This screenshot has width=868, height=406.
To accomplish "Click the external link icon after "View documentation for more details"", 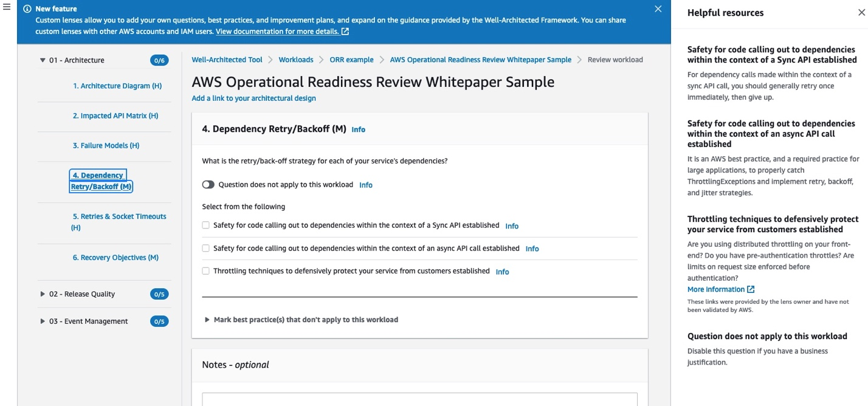I will pos(343,31).
